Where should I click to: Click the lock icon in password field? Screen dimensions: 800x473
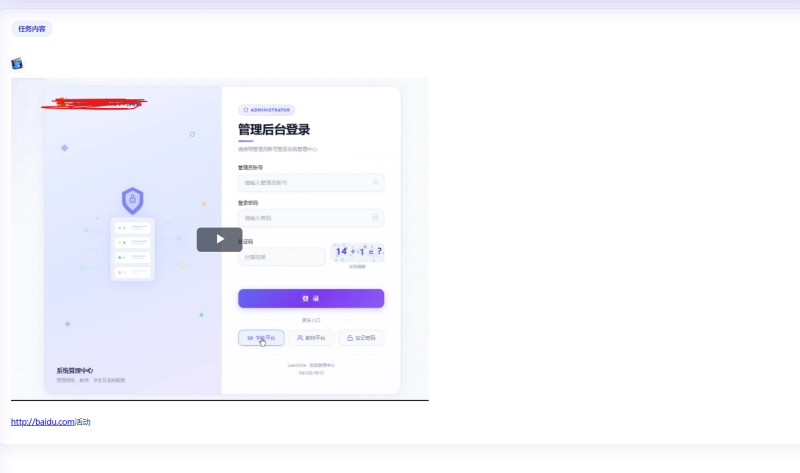tap(375, 217)
